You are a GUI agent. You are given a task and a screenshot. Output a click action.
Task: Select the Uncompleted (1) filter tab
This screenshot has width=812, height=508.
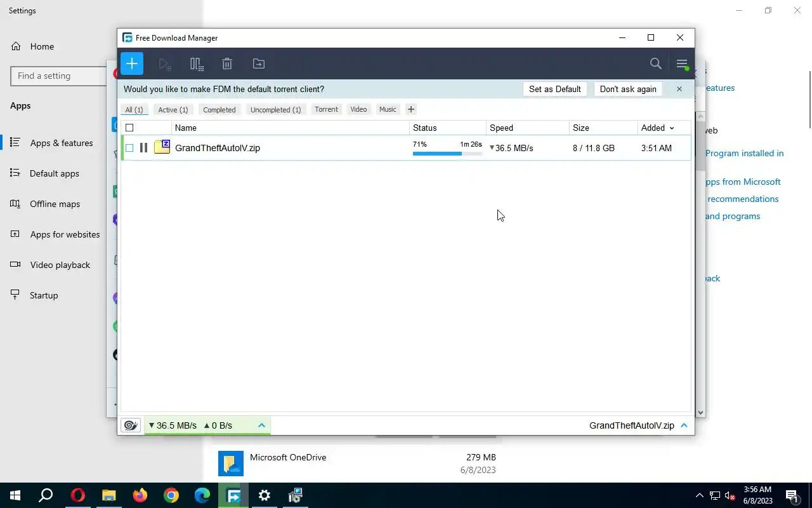click(275, 109)
